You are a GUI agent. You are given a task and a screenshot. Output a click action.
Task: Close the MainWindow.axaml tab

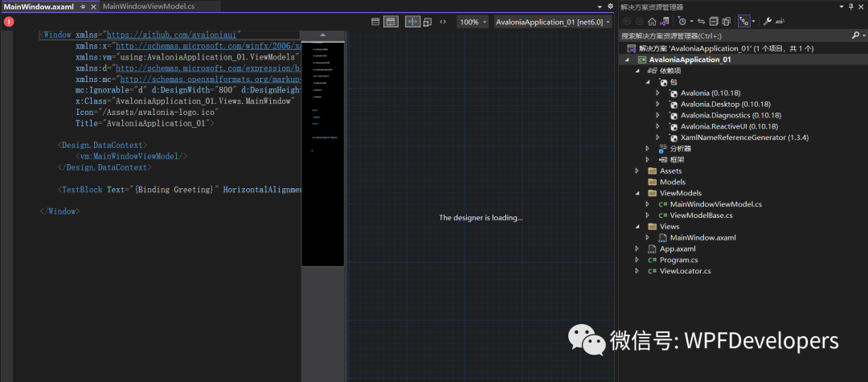93,6
